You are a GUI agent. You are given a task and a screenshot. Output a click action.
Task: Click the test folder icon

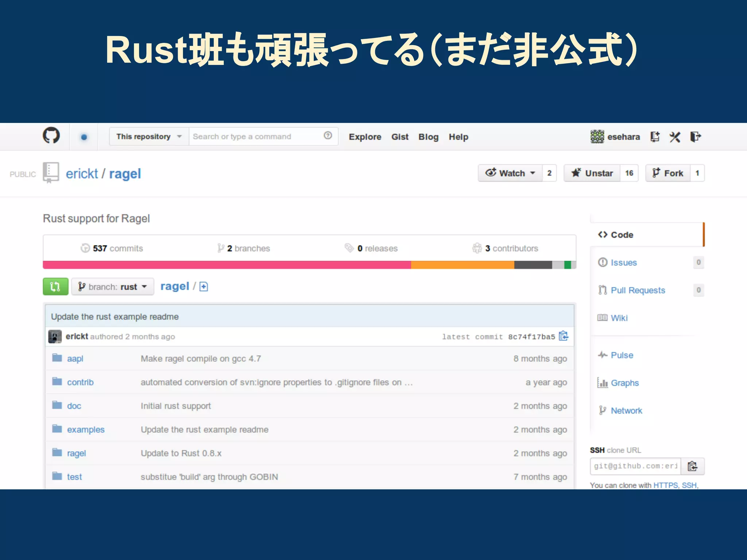pyautogui.click(x=57, y=476)
